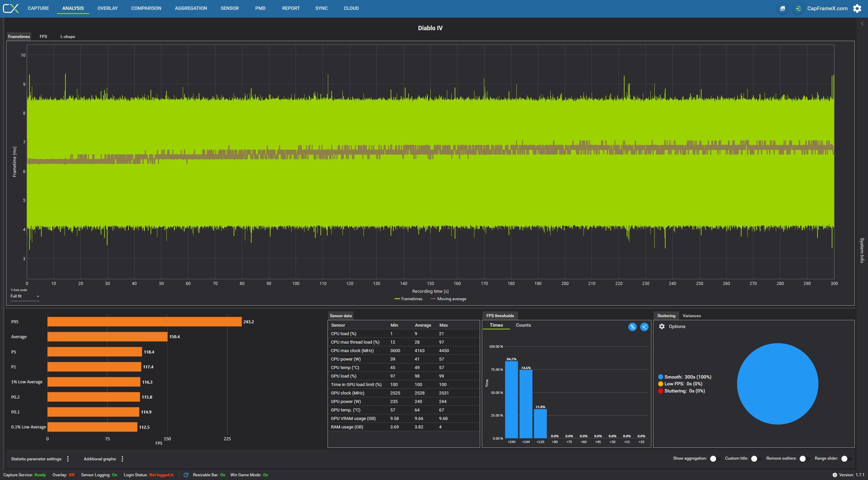
Task: Open the CapFrameX.com link
Action: (827, 8)
